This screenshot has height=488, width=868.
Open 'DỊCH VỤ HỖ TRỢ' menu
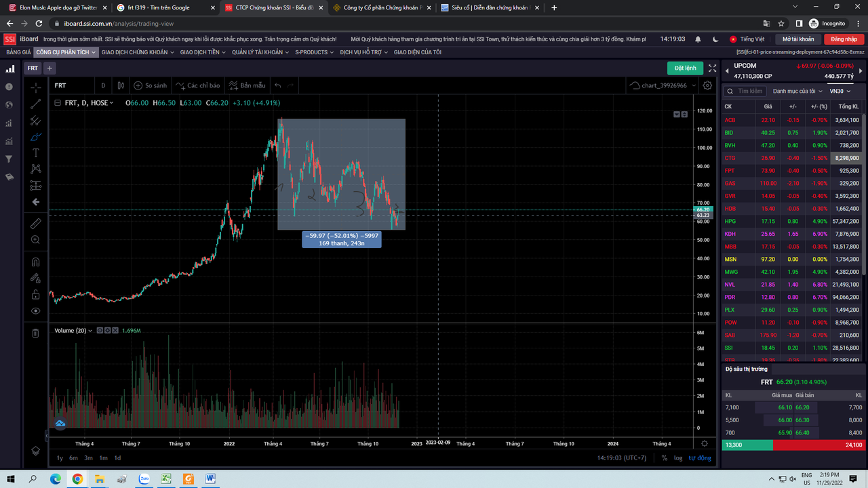[x=363, y=52]
